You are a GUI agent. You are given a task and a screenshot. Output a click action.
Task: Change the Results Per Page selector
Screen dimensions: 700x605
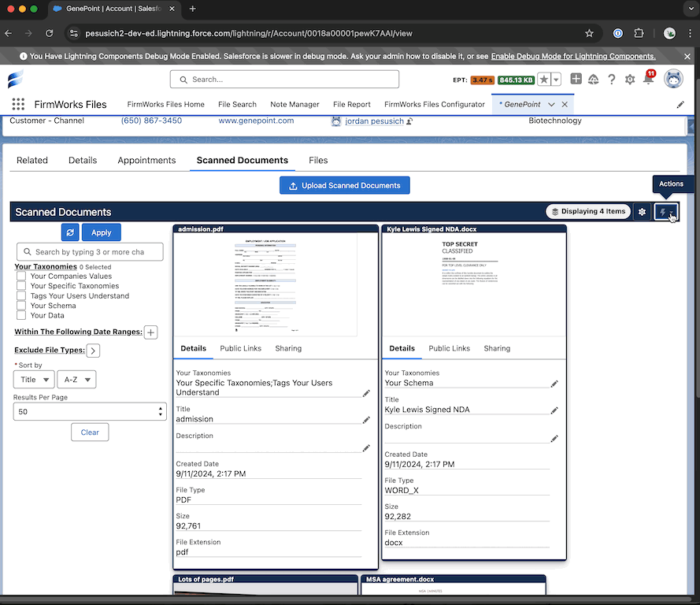click(90, 412)
